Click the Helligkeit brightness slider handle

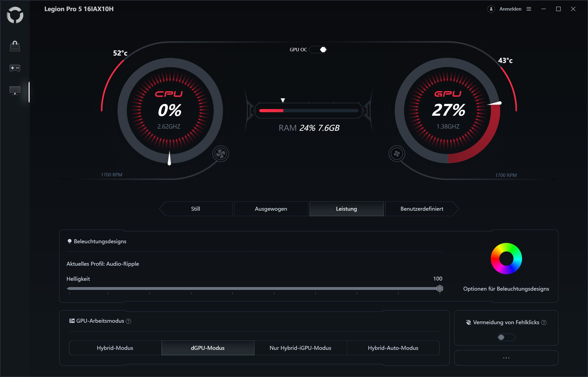coord(440,288)
